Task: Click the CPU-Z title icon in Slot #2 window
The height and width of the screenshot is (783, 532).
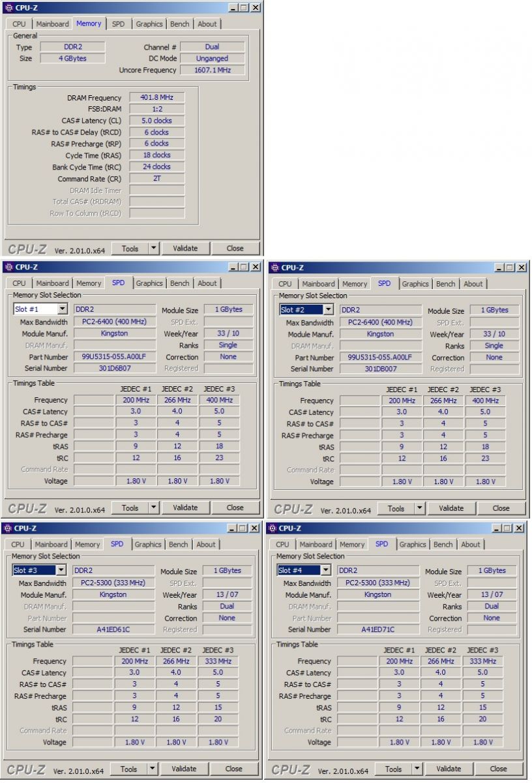Action: coord(274,268)
